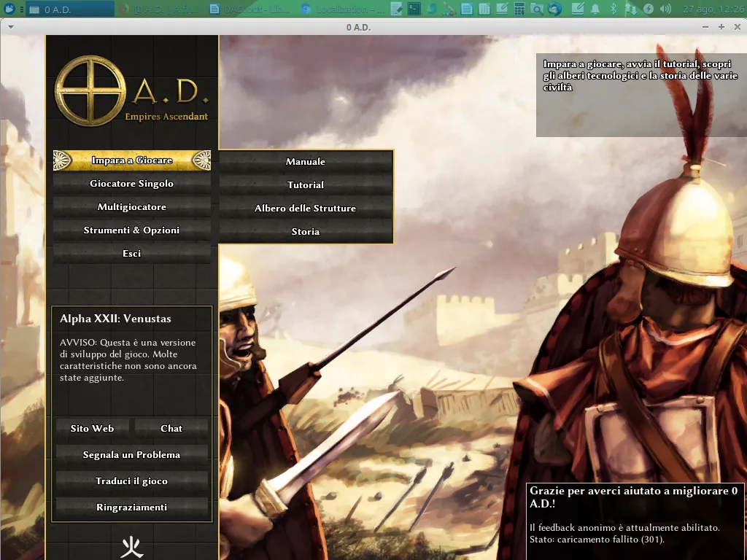Launch the calculator from the panel

tap(519, 9)
